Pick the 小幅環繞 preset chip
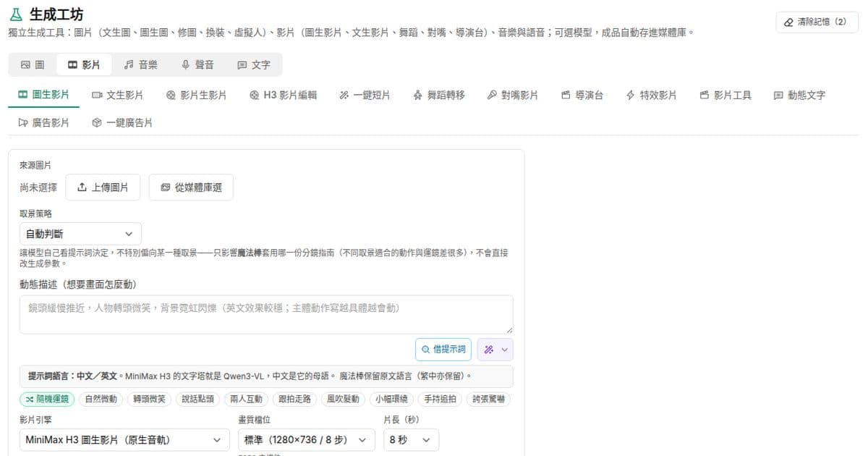The width and height of the screenshot is (868, 456). (x=391, y=399)
